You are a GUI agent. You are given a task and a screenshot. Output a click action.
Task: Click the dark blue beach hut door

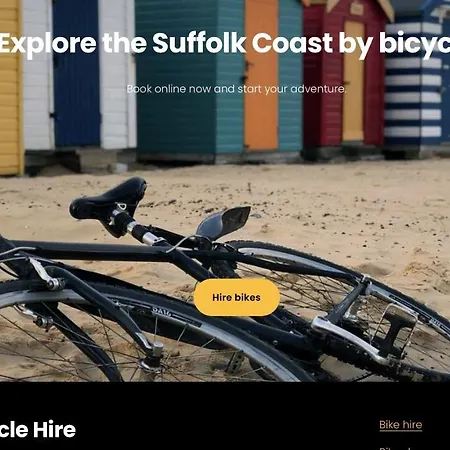(x=77, y=73)
